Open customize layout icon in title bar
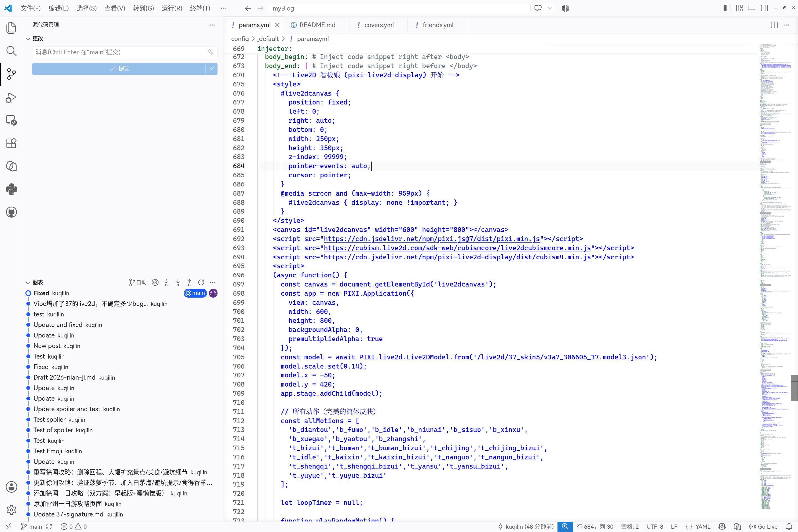 pos(739,8)
